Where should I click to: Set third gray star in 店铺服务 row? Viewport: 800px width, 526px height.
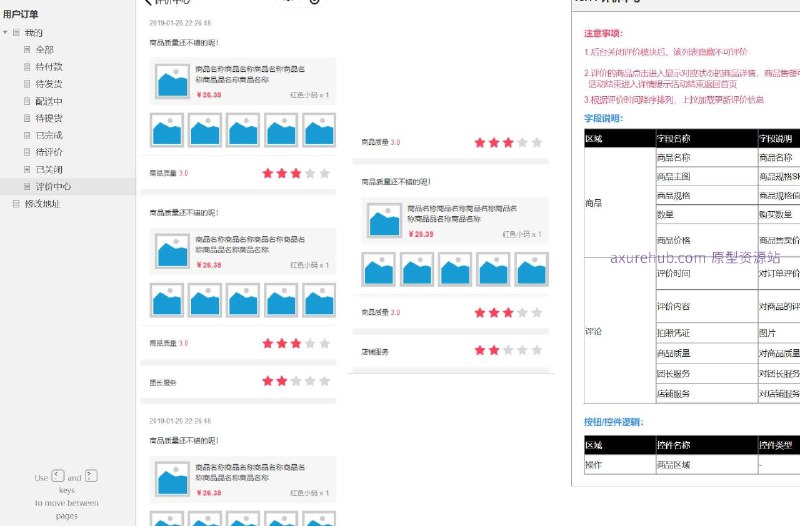click(x=508, y=350)
